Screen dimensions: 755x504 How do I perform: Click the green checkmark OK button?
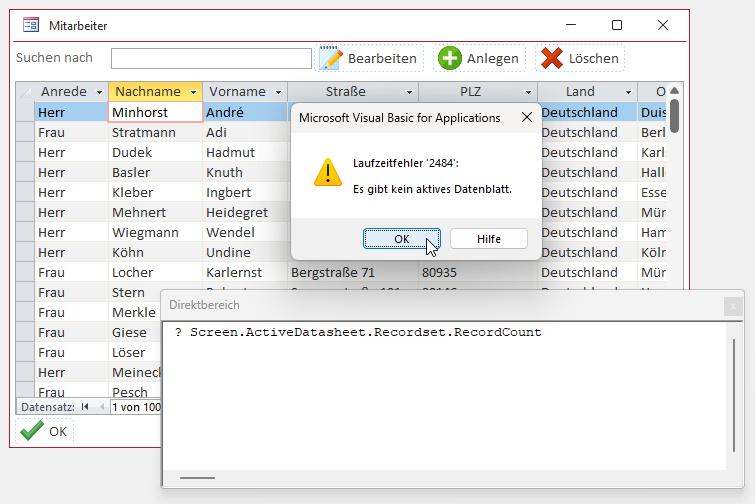(x=44, y=431)
